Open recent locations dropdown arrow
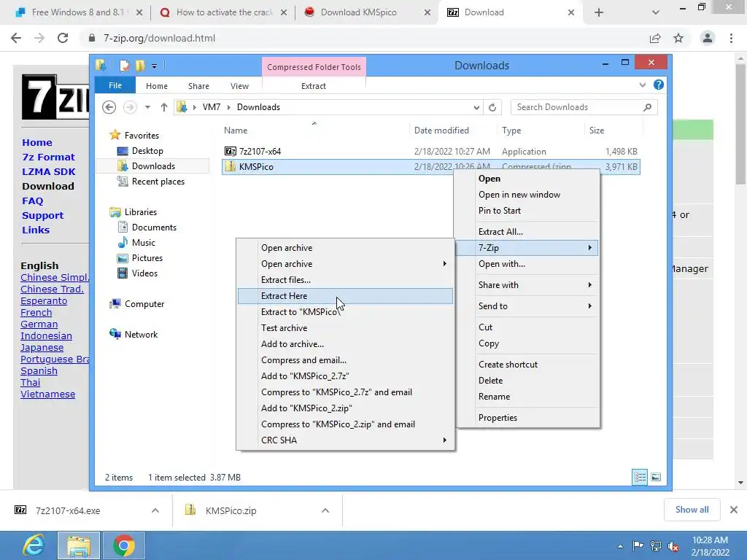Viewport: 747px width, 560px height. click(147, 107)
